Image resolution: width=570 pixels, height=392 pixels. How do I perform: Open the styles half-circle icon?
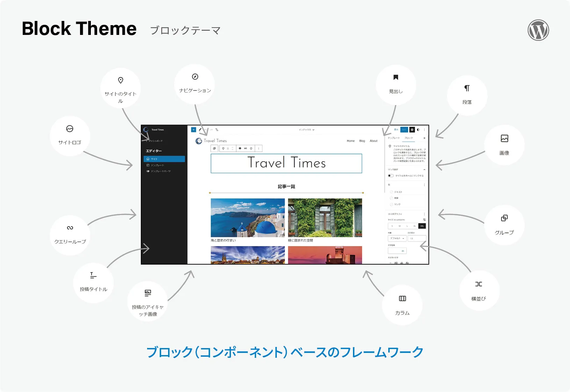tap(418, 130)
